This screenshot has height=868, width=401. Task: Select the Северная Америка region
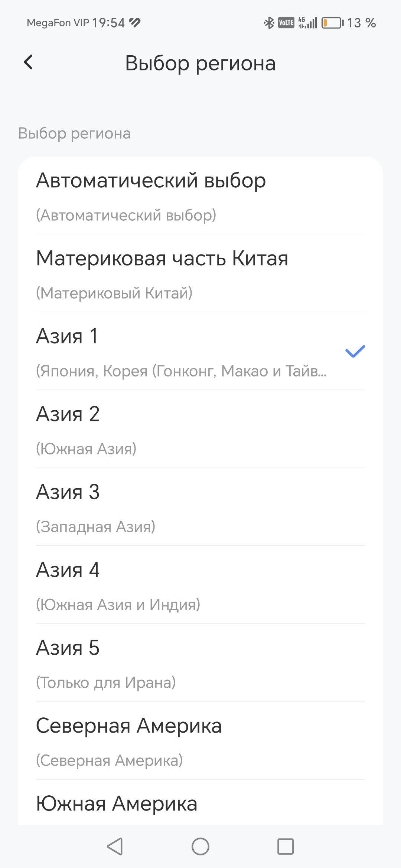point(200,741)
